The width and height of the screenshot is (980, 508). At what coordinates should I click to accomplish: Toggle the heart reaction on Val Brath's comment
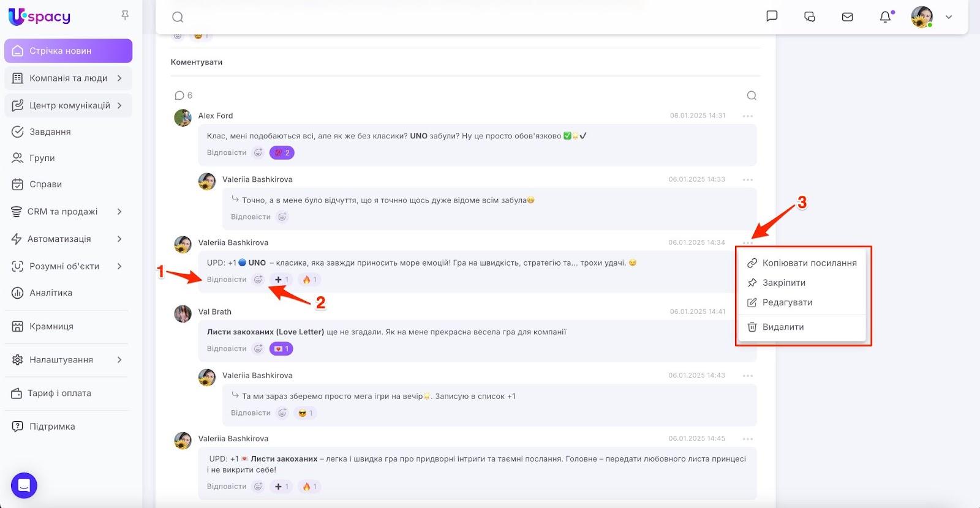[282, 349]
